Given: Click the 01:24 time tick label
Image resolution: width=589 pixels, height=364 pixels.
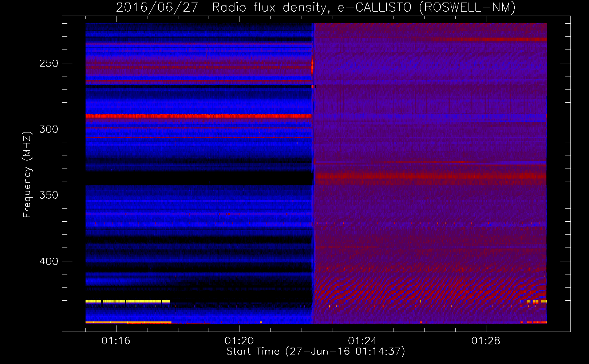Looking at the screenshot, I should click(363, 341).
